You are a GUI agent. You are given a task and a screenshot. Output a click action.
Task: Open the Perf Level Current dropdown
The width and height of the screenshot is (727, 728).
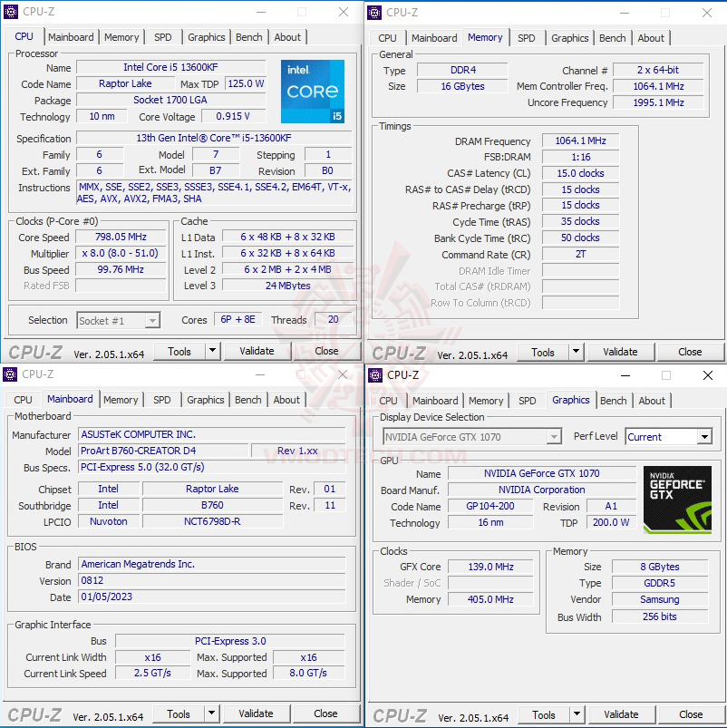(x=668, y=437)
